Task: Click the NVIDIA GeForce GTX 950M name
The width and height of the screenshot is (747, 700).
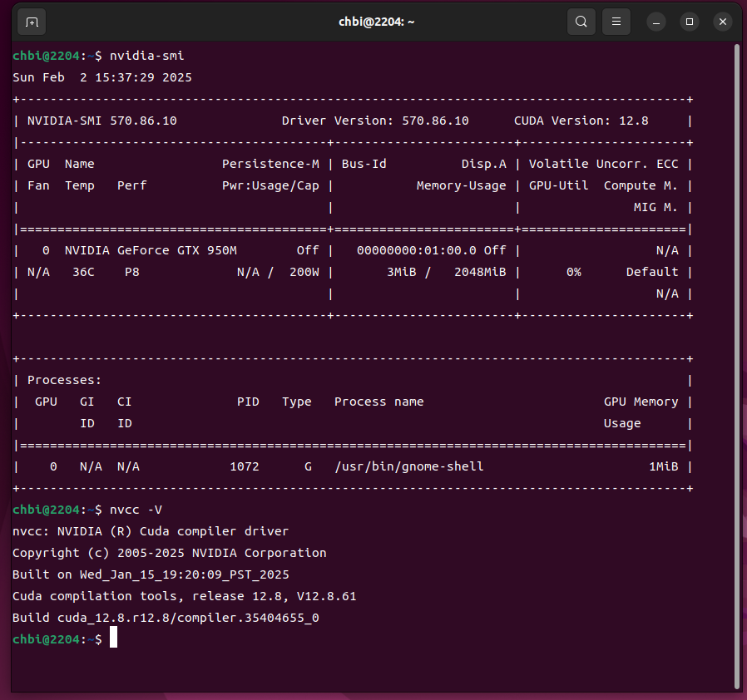Action: click(x=151, y=250)
